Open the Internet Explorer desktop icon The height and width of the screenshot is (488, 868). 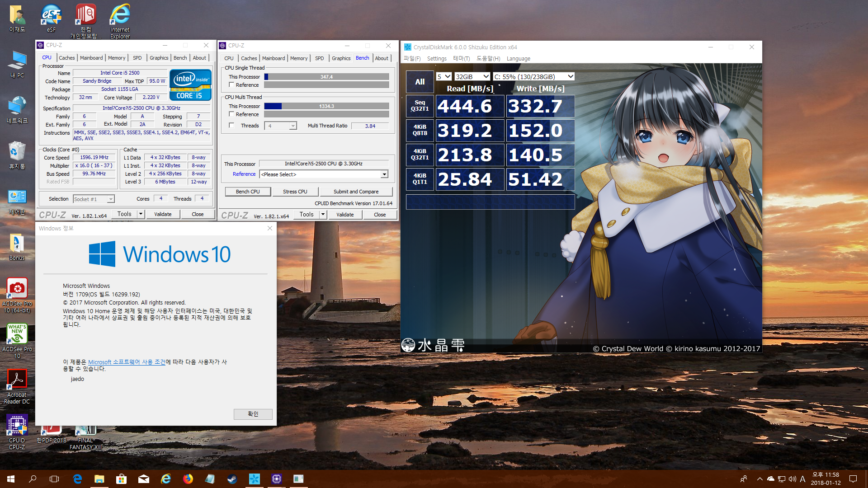pyautogui.click(x=120, y=21)
